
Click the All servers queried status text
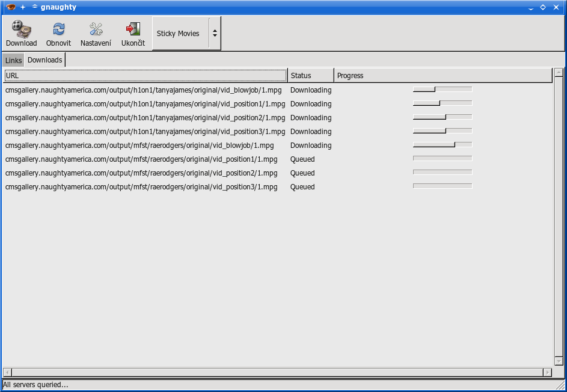click(35, 384)
